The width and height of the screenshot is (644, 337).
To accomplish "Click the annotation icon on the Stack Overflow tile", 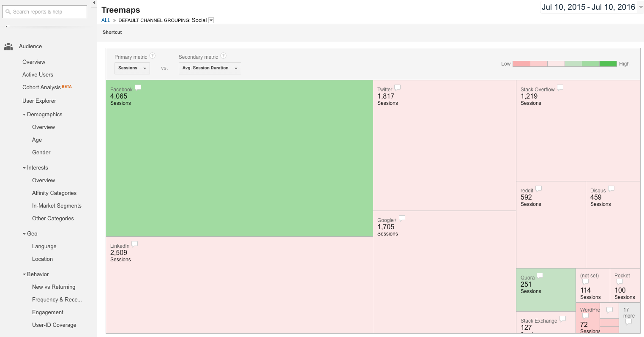I will click(560, 87).
